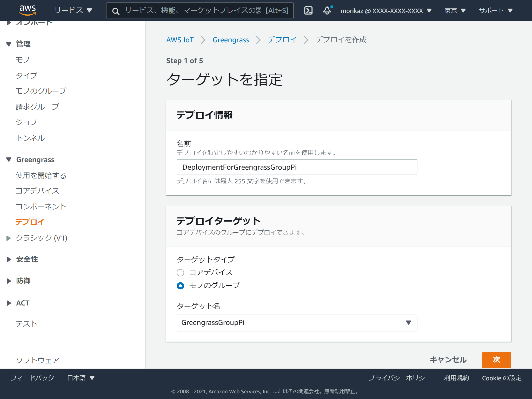Open the ターゲット名 dropdown showing GreengrassGroupPi
532x399 pixels.
297,323
